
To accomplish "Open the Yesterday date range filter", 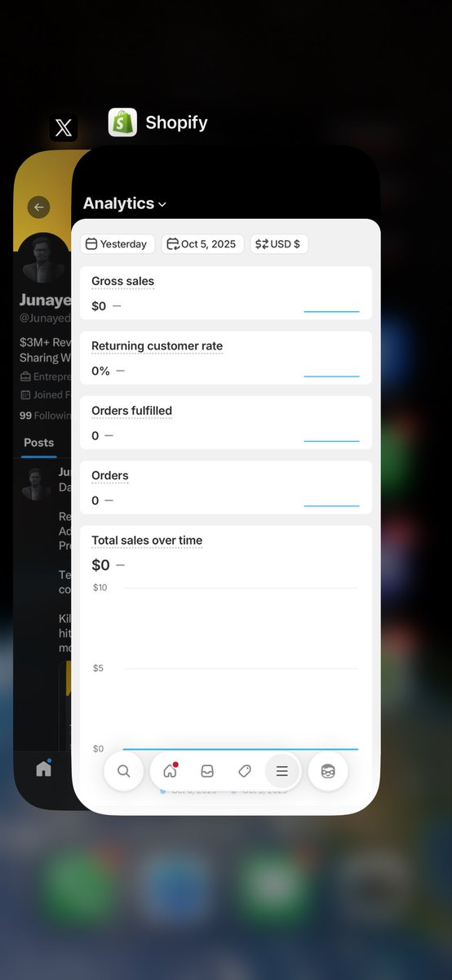I will (x=117, y=244).
